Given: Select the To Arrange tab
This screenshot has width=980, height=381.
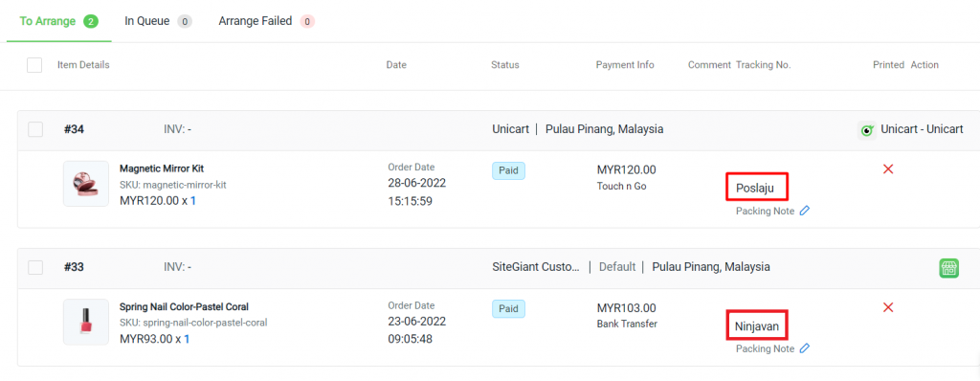Looking at the screenshot, I should point(58,21).
